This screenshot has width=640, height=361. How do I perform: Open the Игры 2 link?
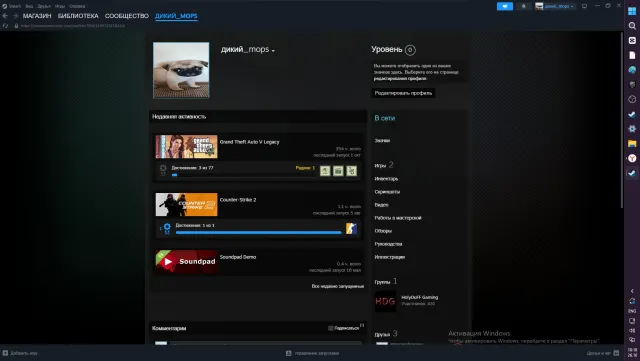[x=384, y=165]
